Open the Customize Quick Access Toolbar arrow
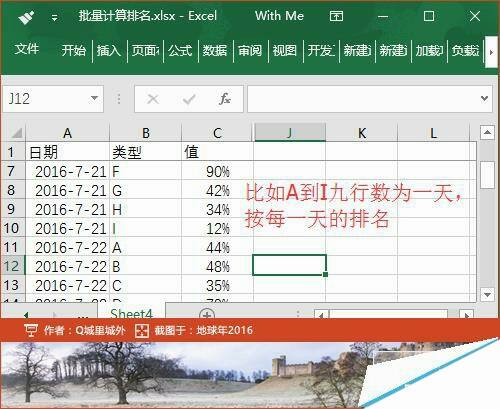This screenshot has height=409, width=500. 54,17
